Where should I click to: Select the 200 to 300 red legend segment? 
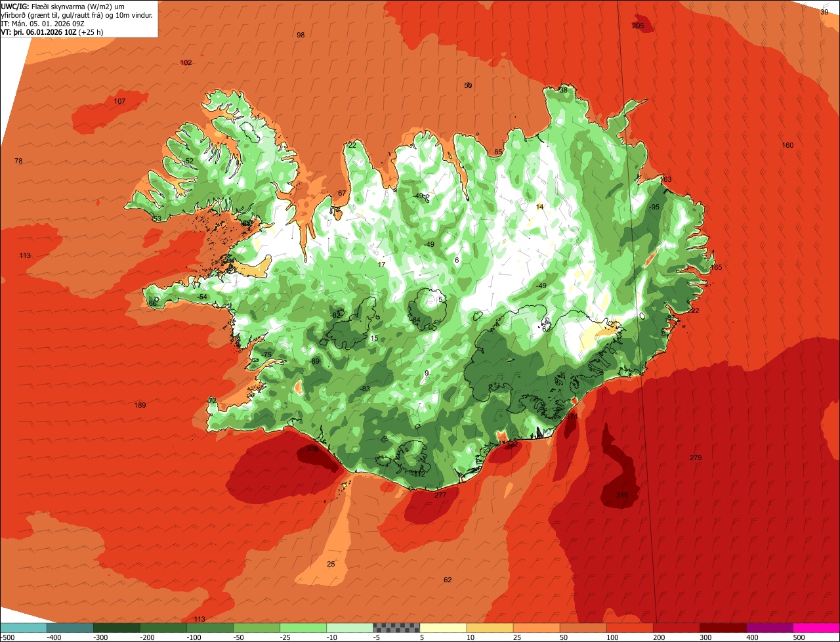pyautogui.click(x=677, y=627)
